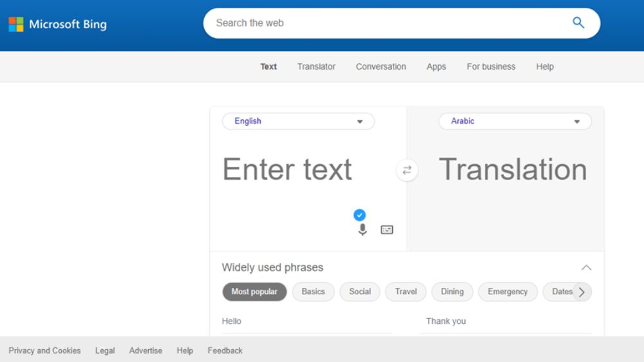Click the Search the web field
The height and width of the screenshot is (362, 644).
point(386,23)
